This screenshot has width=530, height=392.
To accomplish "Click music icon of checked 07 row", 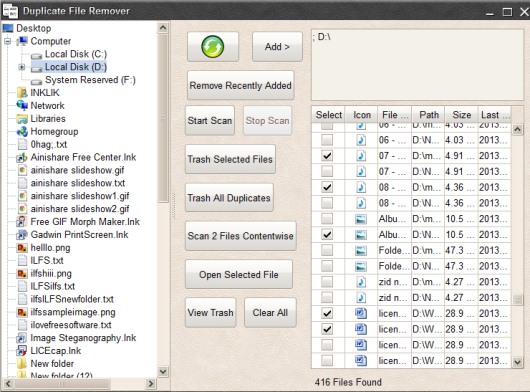I will [x=361, y=156].
